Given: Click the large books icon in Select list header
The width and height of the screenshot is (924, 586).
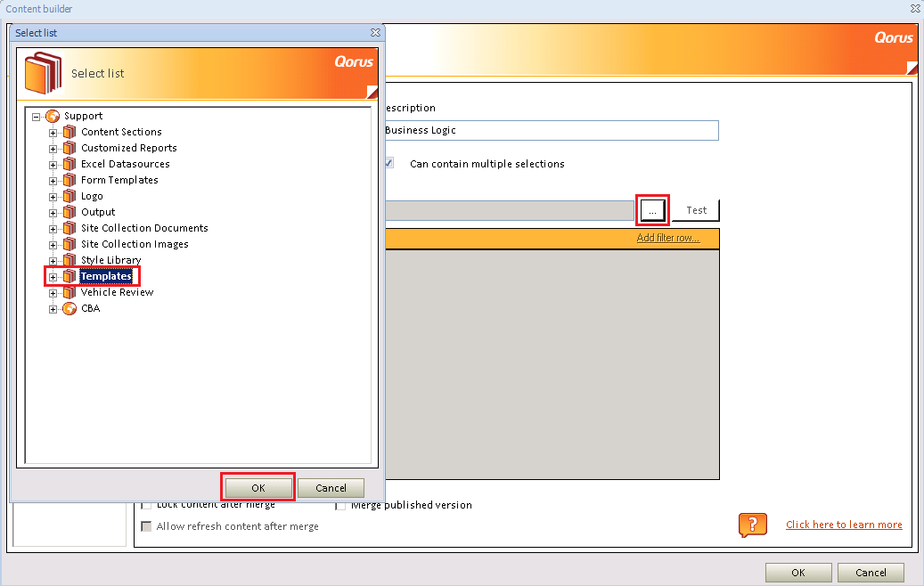Looking at the screenshot, I should click(43, 73).
